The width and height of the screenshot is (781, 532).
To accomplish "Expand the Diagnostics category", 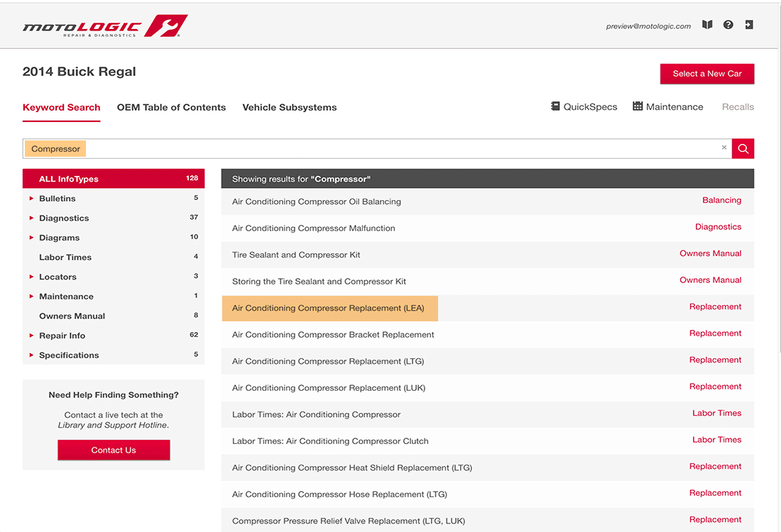I will click(x=63, y=218).
